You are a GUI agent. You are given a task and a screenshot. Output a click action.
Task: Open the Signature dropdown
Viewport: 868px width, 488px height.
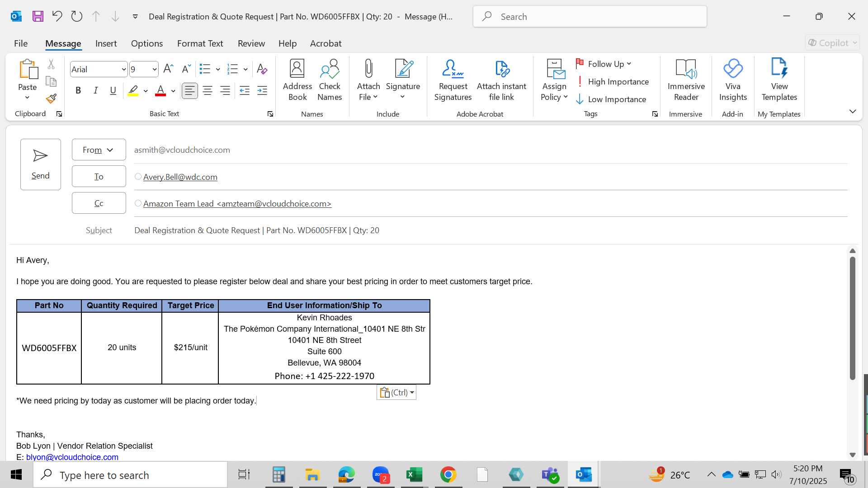pos(403,80)
